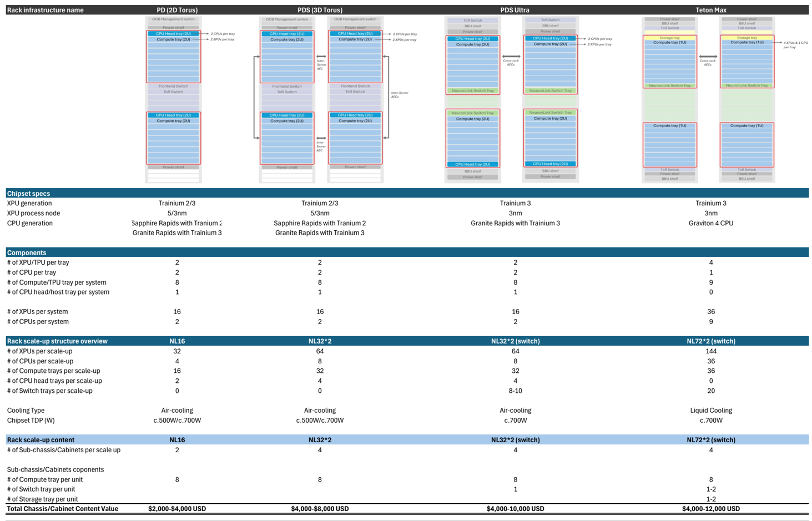The height and width of the screenshot is (521, 812).
Task: Select "NL16" in the structure overview header row
Action: click(177, 341)
